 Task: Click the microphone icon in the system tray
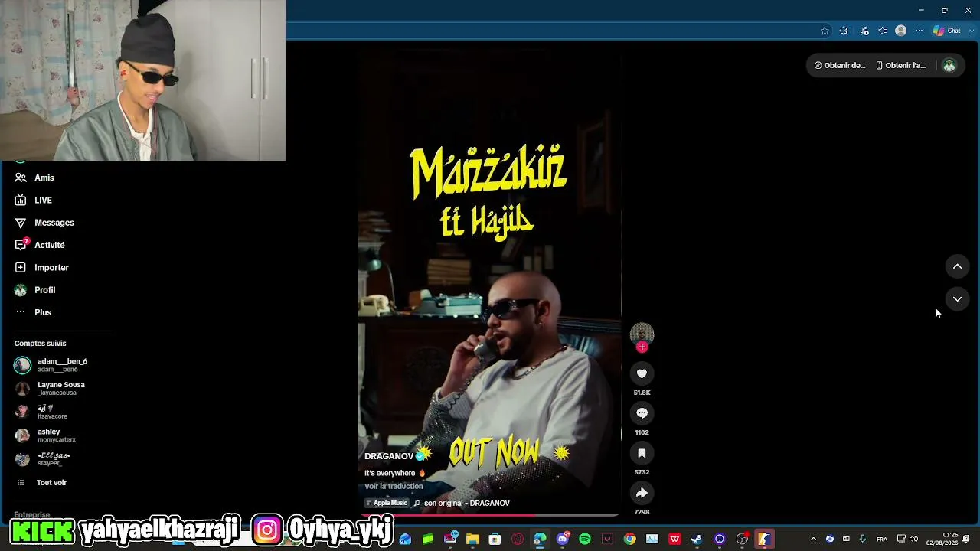tap(862, 539)
